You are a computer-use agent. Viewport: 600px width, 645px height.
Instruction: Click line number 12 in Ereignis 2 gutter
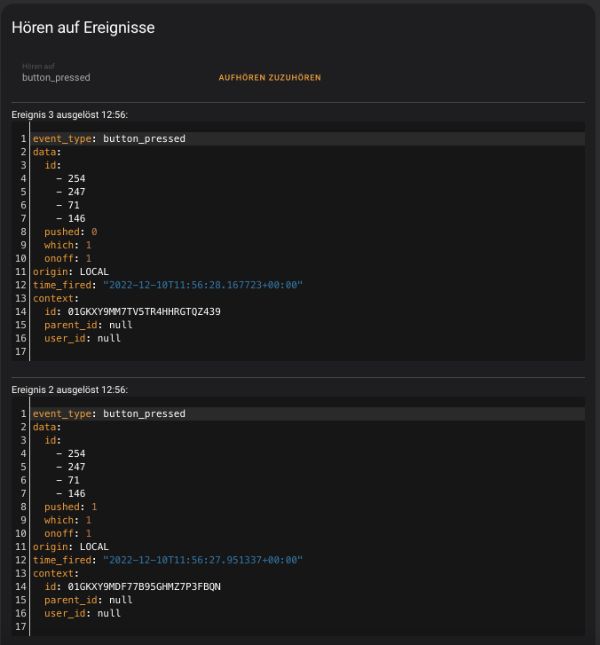click(22, 560)
